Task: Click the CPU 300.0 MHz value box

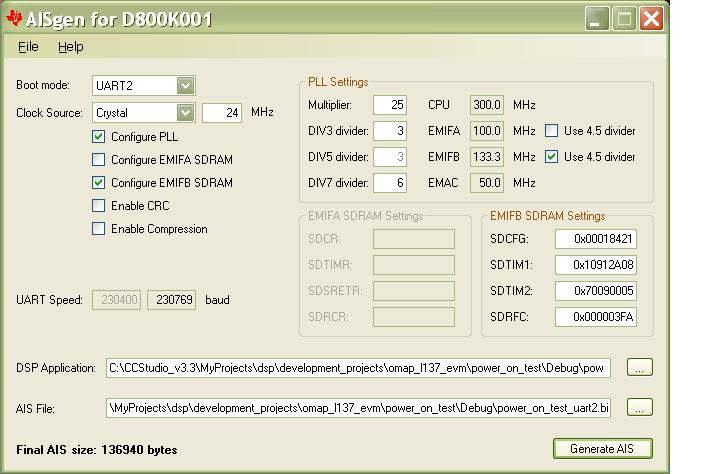Action: (x=487, y=105)
